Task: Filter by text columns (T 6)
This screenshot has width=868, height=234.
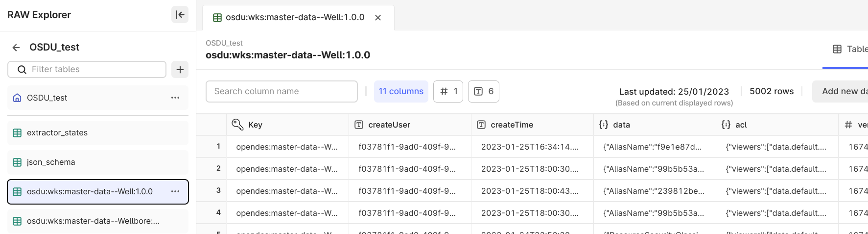Action: coord(484,91)
